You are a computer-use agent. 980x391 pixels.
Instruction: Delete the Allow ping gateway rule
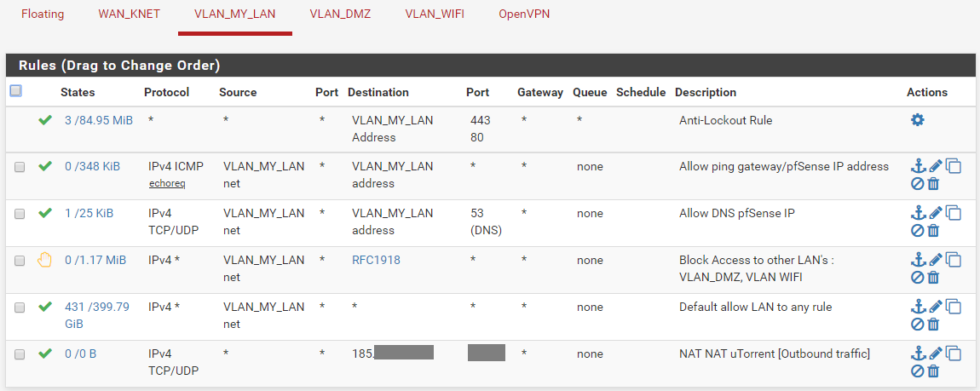[933, 184]
